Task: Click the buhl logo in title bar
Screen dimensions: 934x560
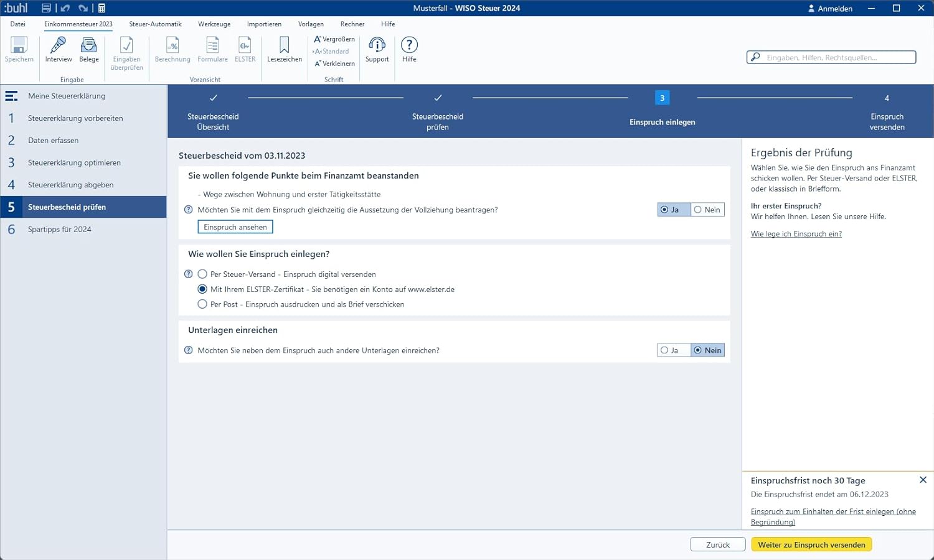Action: pyautogui.click(x=16, y=8)
